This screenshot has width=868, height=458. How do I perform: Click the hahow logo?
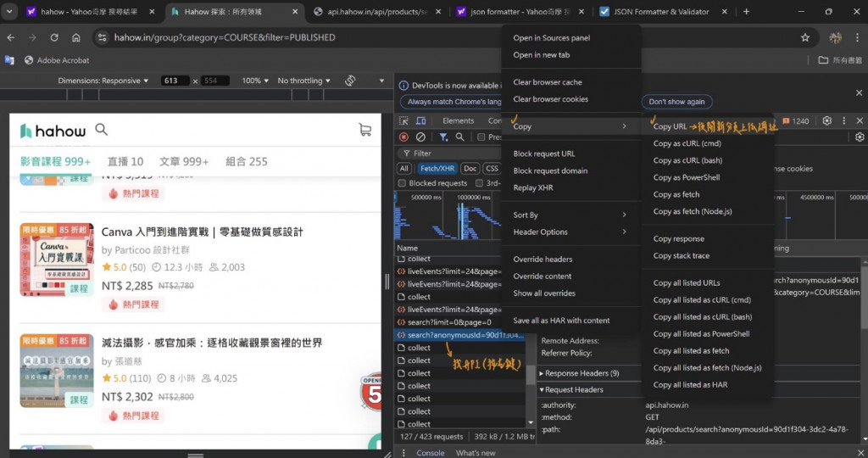click(53, 131)
